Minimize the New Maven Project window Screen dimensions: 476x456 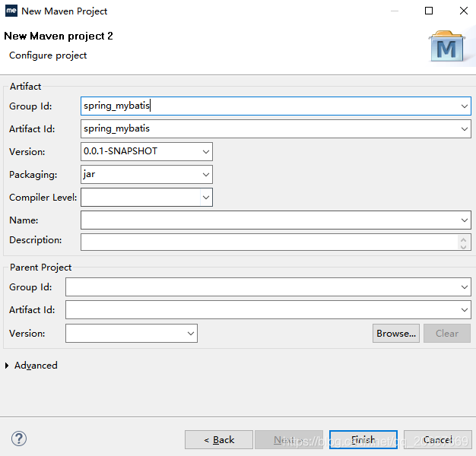click(x=395, y=11)
